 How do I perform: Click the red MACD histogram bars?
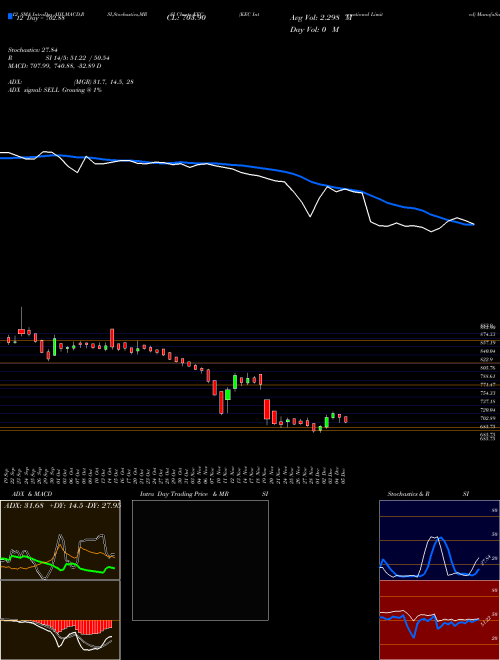point(72,627)
